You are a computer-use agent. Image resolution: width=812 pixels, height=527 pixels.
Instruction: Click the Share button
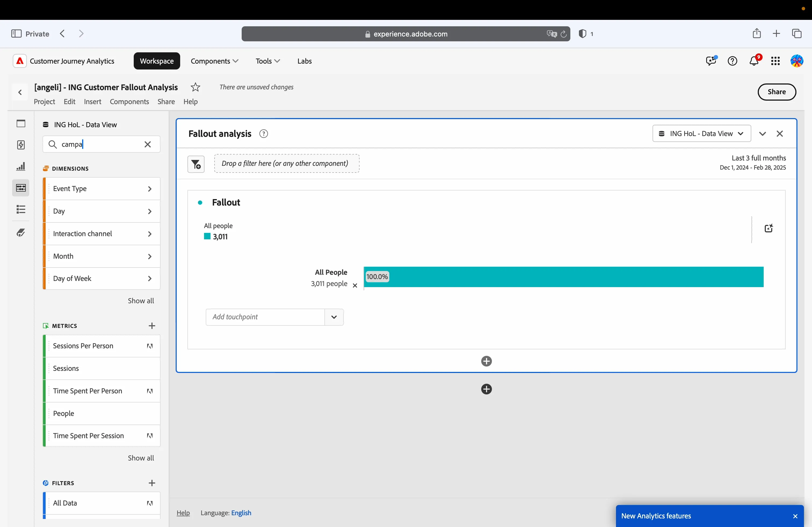click(777, 92)
